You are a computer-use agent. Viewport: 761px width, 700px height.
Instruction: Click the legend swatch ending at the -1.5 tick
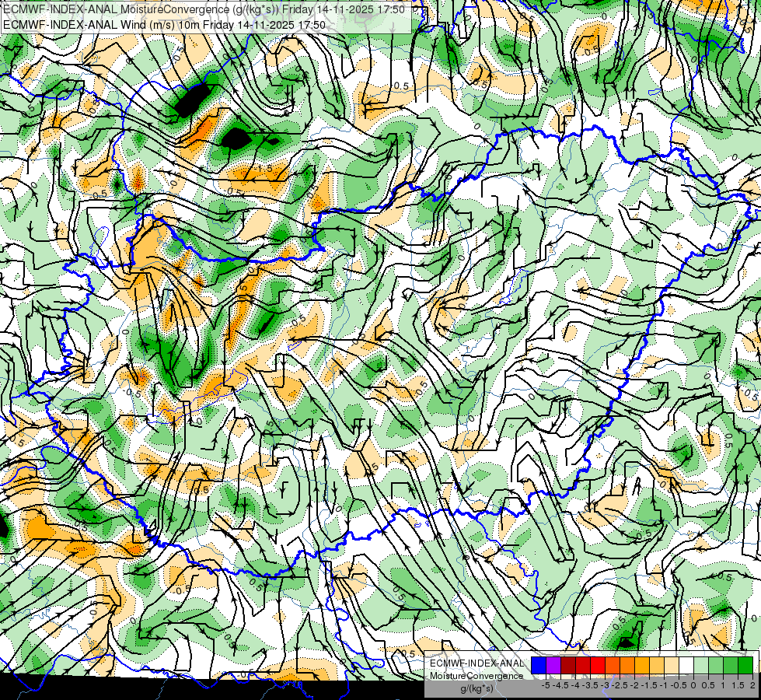pos(642,665)
